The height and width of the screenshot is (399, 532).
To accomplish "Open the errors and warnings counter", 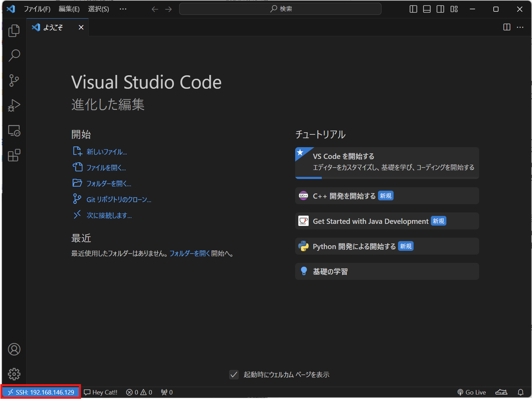I will pyautogui.click(x=139, y=392).
